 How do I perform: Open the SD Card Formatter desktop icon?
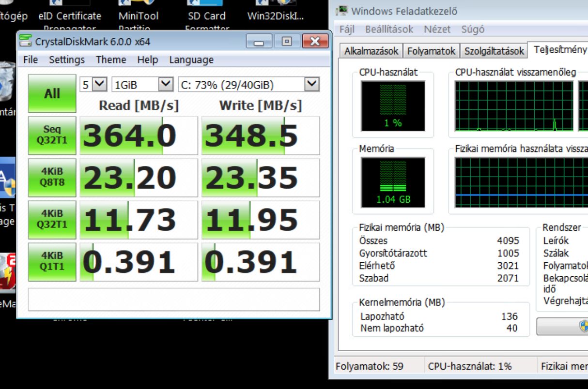pos(207,15)
